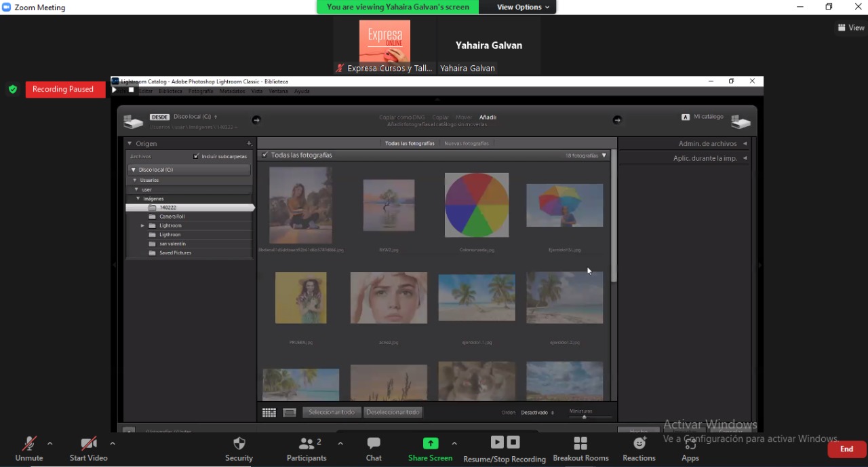Select the PRUEBA.jpg thumbnail
Image resolution: width=868 pixels, height=467 pixels.
(x=301, y=298)
